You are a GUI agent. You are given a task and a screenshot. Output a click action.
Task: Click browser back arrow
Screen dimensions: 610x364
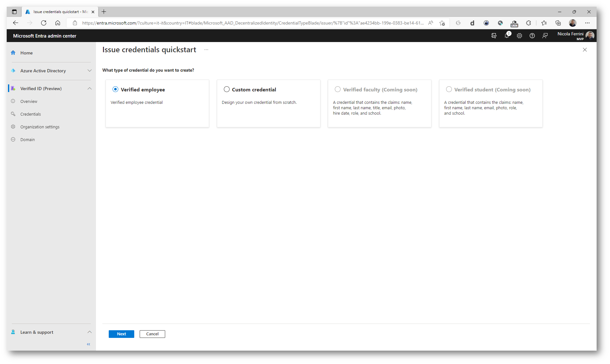pyautogui.click(x=15, y=23)
